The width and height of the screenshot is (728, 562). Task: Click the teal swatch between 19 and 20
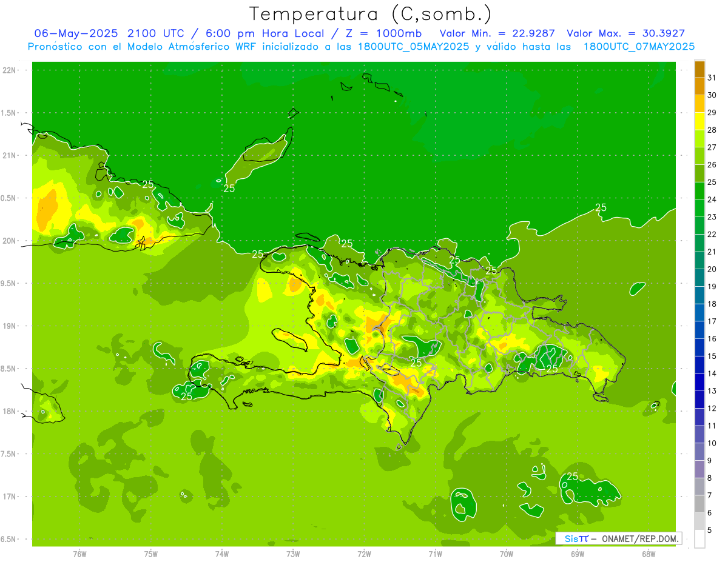[699, 278]
